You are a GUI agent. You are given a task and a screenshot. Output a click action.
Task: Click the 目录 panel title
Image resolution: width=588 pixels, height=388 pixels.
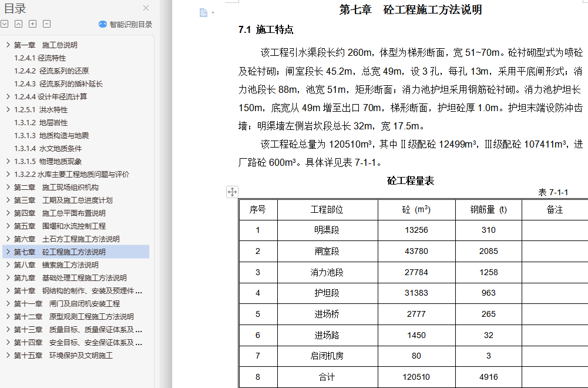tap(15, 8)
